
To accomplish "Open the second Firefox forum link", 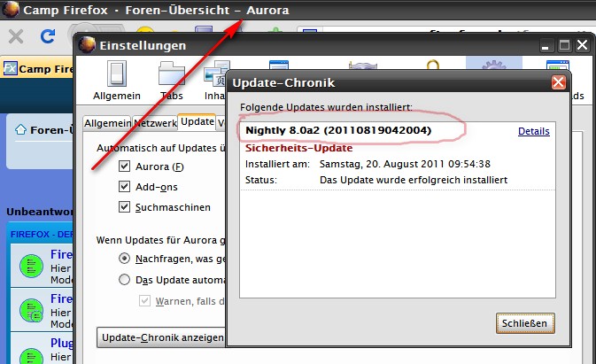I will coord(61,298).
